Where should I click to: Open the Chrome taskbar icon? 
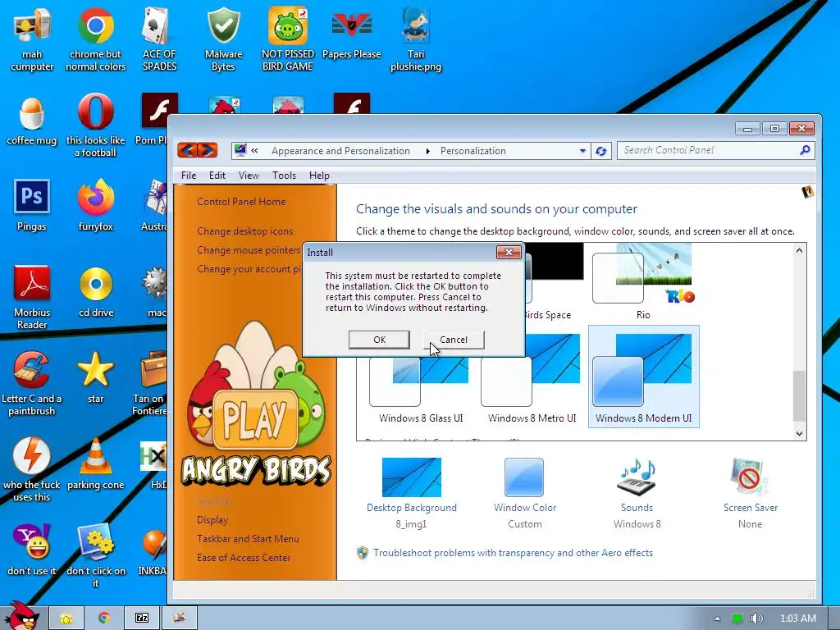[104, 618]
